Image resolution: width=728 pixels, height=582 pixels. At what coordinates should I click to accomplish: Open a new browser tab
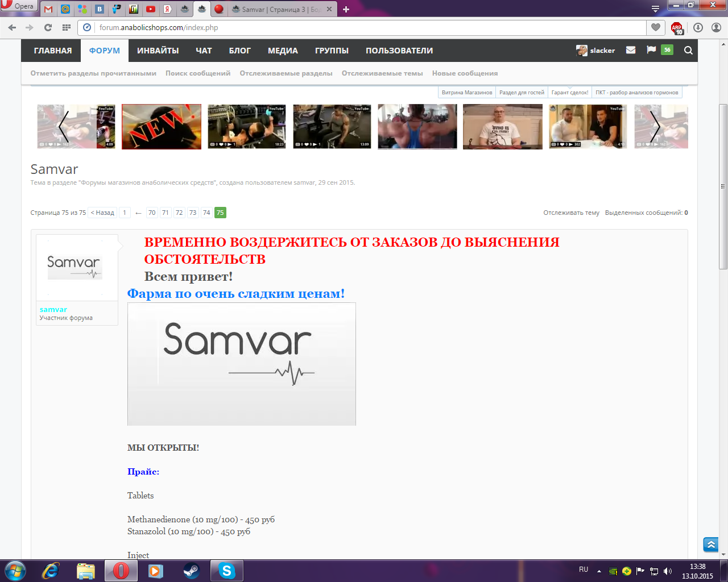pyautogui.click(x=346, y=9)
